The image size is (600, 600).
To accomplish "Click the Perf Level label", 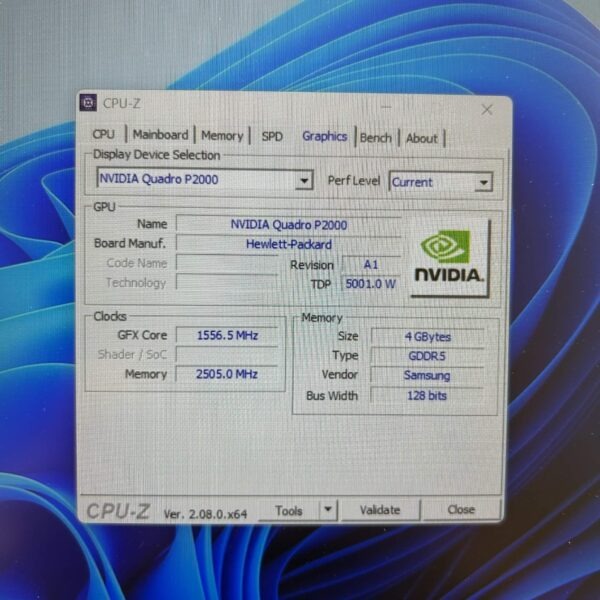I will [354, 181].
